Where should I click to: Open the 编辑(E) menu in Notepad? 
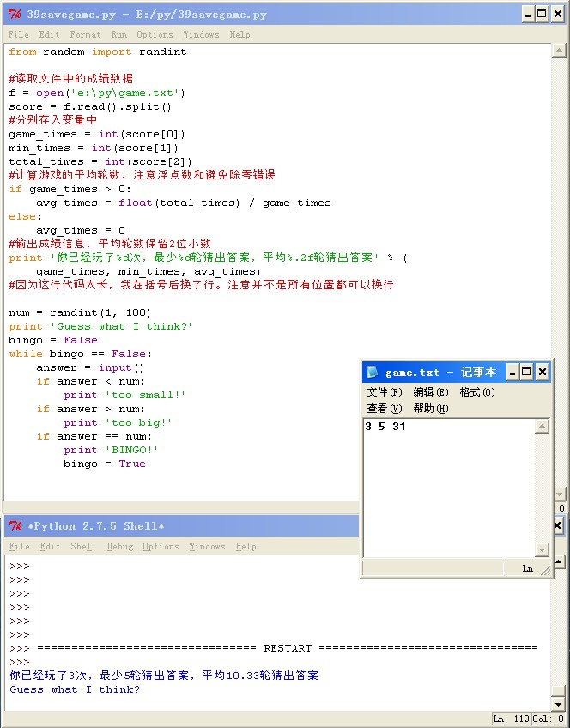(x=430, y=392)
